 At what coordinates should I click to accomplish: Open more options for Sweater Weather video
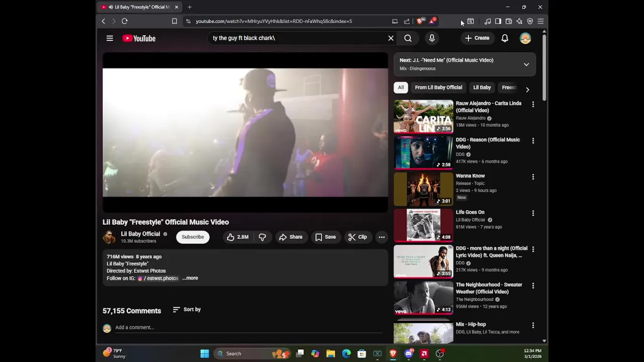(533, 286)
